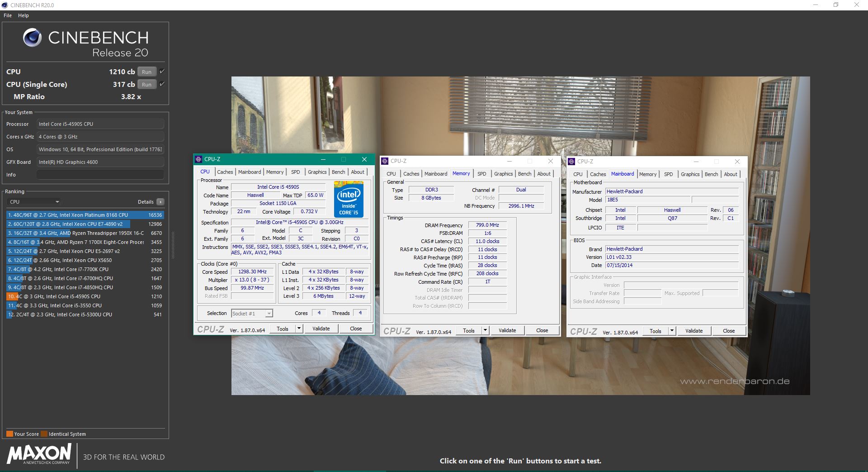Click the Specification field in CPU-Z
This screenshot has height=472, width=868.
(x=300, y=222)
